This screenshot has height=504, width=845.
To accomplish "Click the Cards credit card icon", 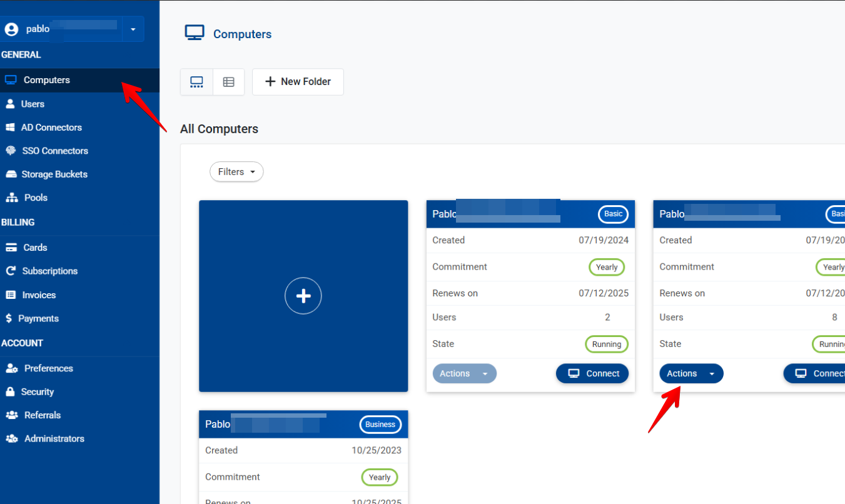I will [11, 248].
